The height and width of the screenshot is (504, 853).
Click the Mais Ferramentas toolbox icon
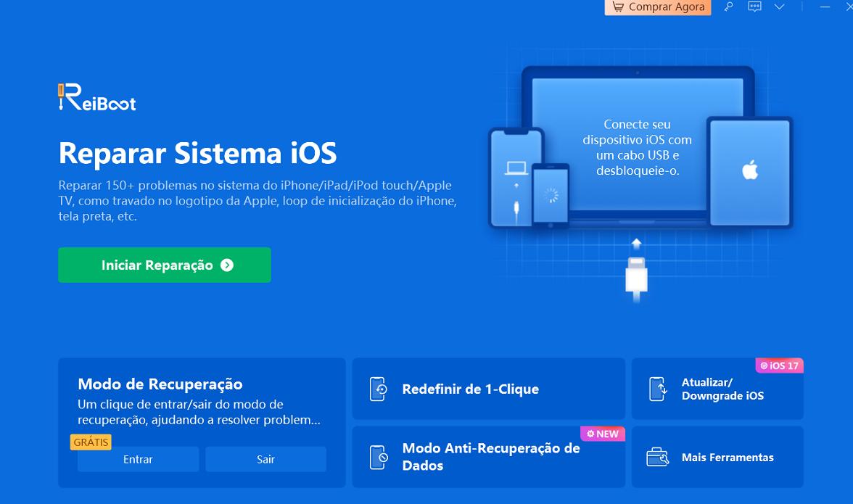[x=658, y=458]
